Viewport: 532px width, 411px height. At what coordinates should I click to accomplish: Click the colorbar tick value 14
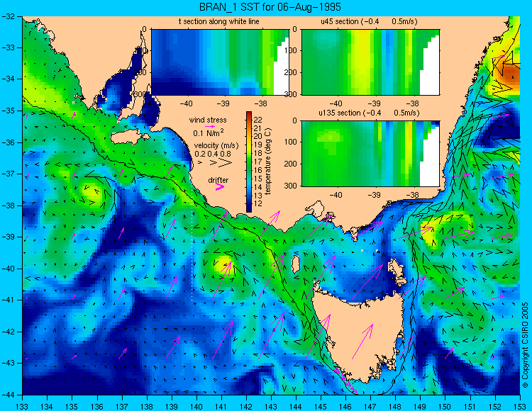(x=258, y=187)
